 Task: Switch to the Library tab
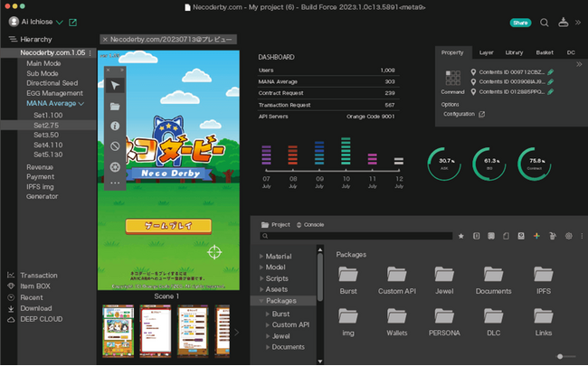click(x=514, y=52)
